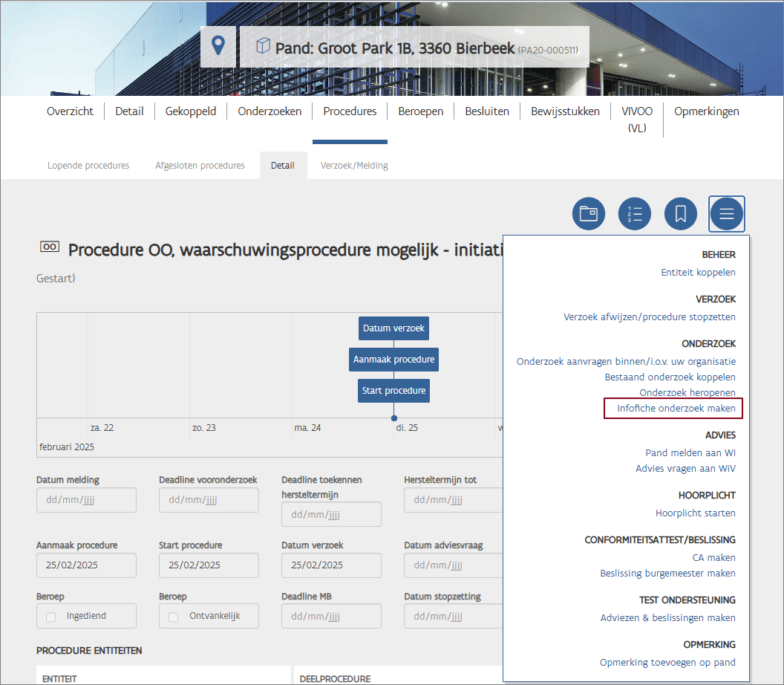Check the Beroep Ontvankelijk checkbox
This screenshot has width=784, height=685.
174,617
